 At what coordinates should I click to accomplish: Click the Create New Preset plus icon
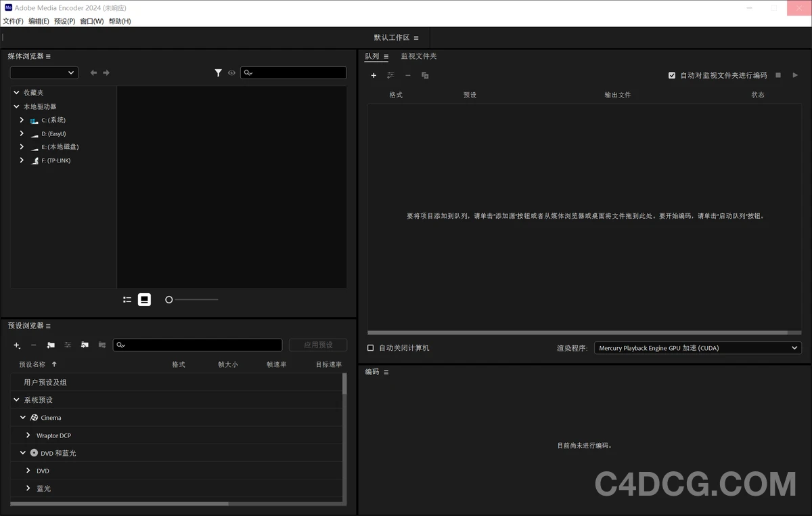[16, 345]
